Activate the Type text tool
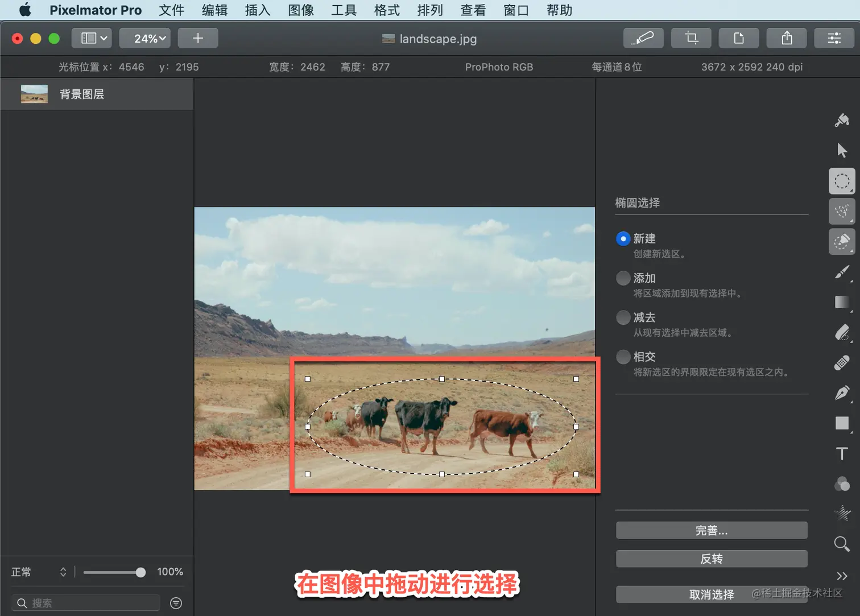The image size is (860, 616). pos(842,453)
